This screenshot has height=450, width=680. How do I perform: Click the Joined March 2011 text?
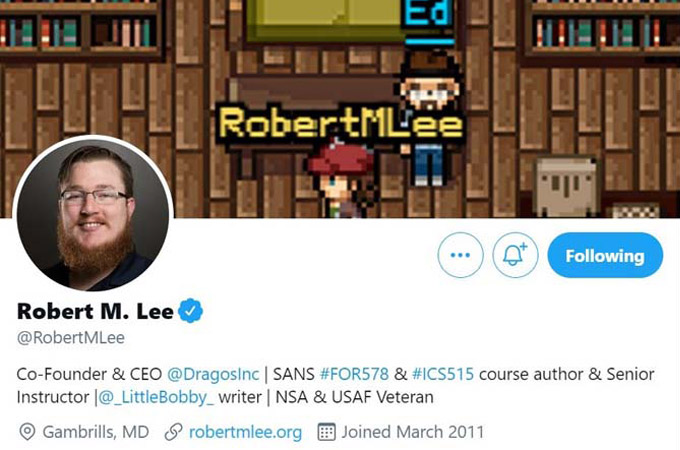click(412, 432)
